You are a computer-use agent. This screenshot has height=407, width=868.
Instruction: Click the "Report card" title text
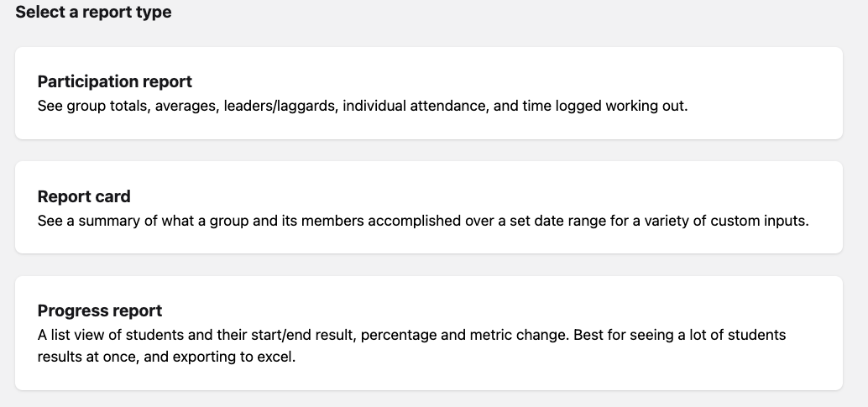click(84, 196)
